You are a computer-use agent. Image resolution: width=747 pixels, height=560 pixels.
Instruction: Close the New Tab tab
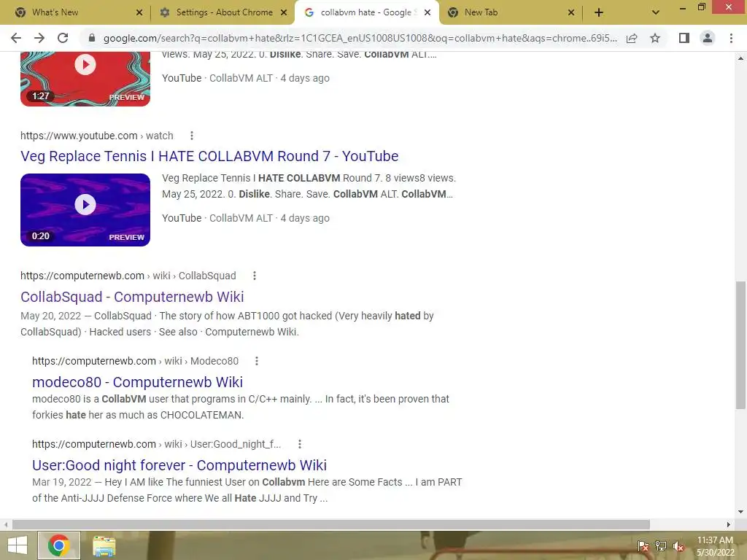(x=571, y=12)
